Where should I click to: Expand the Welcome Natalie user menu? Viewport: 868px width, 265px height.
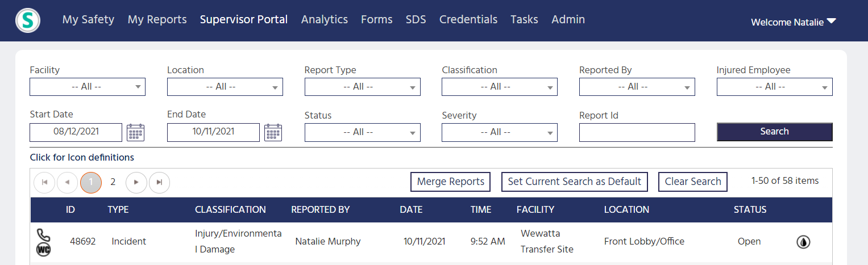click(x=794, y=22)
